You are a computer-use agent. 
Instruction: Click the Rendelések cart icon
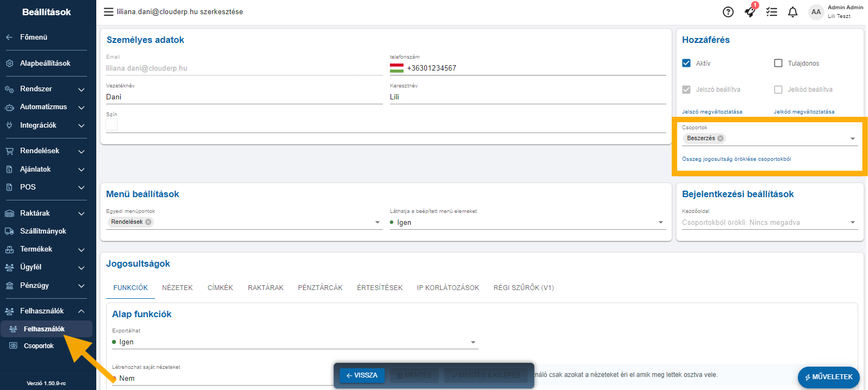(9, 151)
